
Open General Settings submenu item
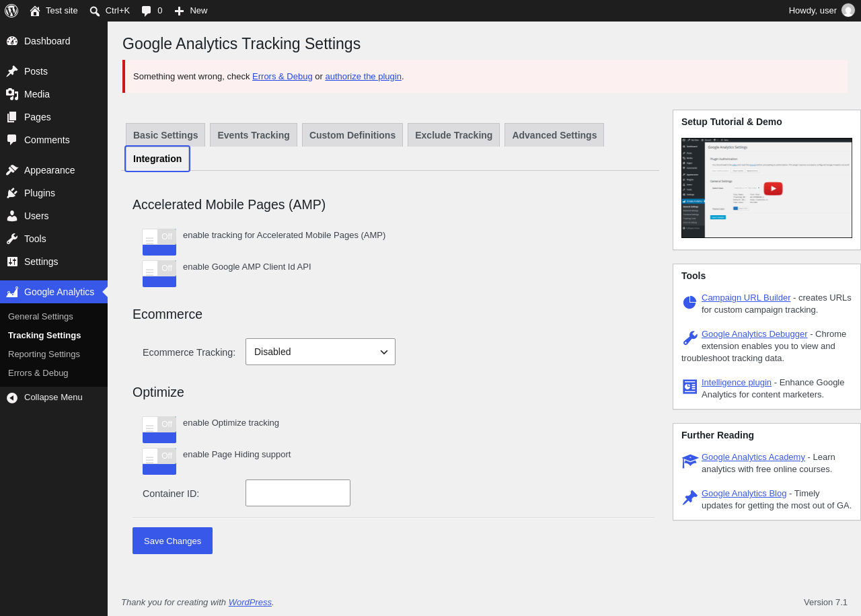[x=40, y=316]
